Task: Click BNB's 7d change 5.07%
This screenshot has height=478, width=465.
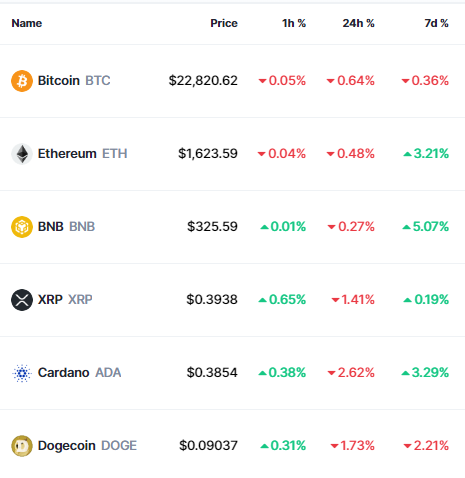Action: point(431,227)
